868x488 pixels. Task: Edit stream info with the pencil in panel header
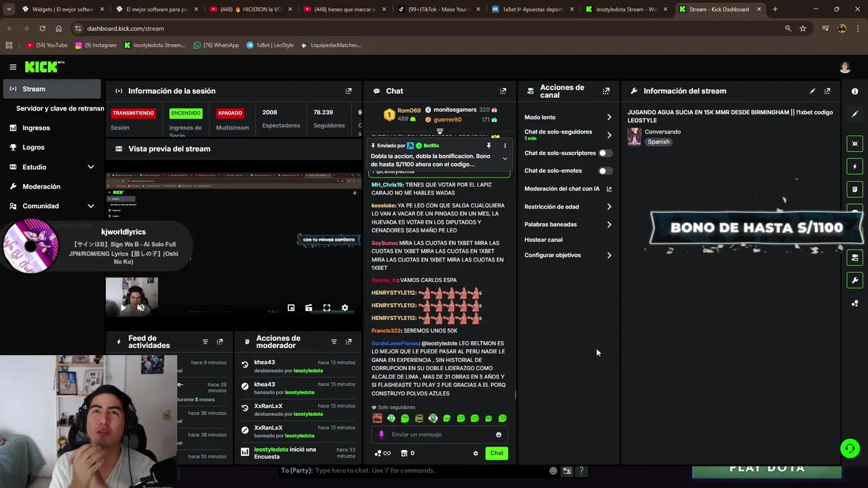[812, 91]
